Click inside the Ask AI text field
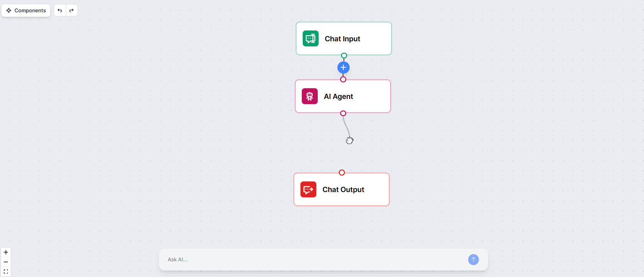The width and height of the screenshot is (644, 277). point(307,259)
